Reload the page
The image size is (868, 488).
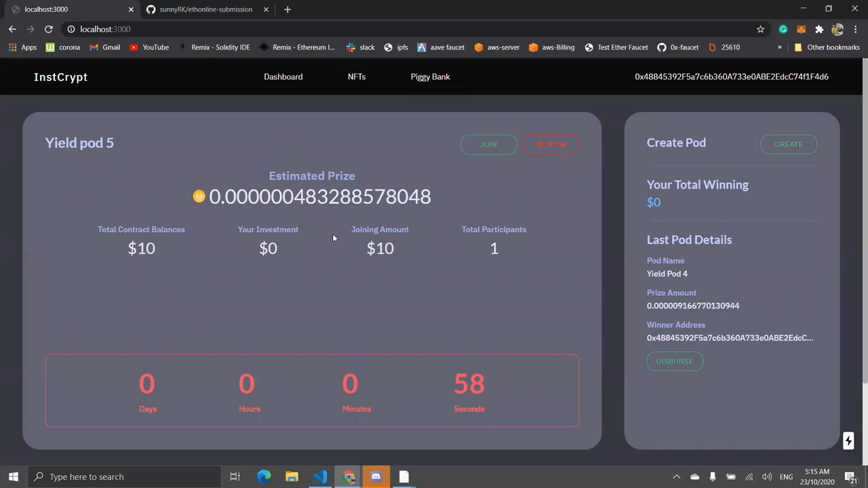tap(49, 29)
